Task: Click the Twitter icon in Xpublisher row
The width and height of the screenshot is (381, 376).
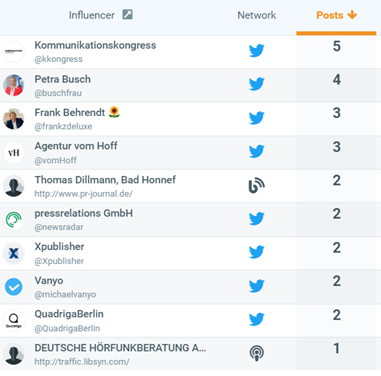Action: (257, 252)
